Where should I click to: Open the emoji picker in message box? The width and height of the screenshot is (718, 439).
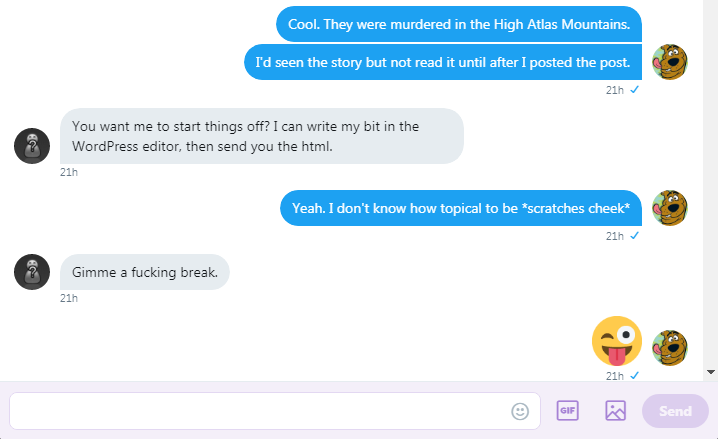(520, 411)
